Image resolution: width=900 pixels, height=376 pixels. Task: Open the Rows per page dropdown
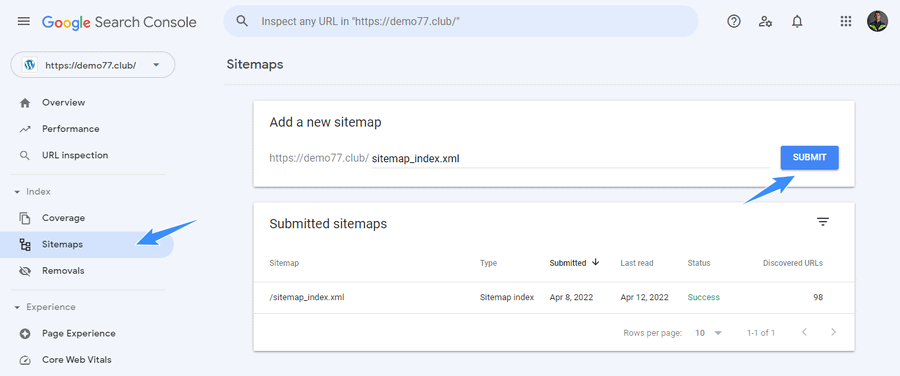[708, 333]
